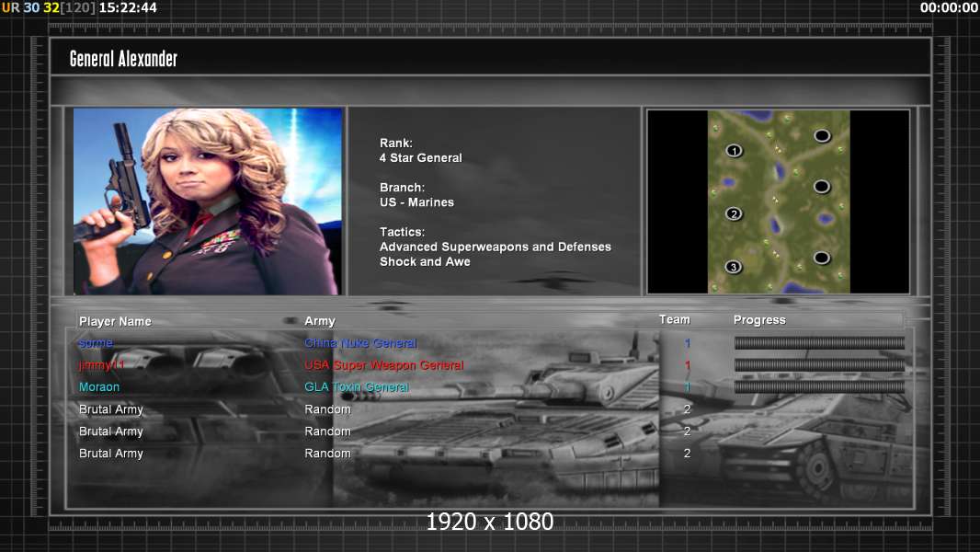Click unnumbered start marker opposite marker 3
Screen dimensions: 980x552
pos(822,258)
